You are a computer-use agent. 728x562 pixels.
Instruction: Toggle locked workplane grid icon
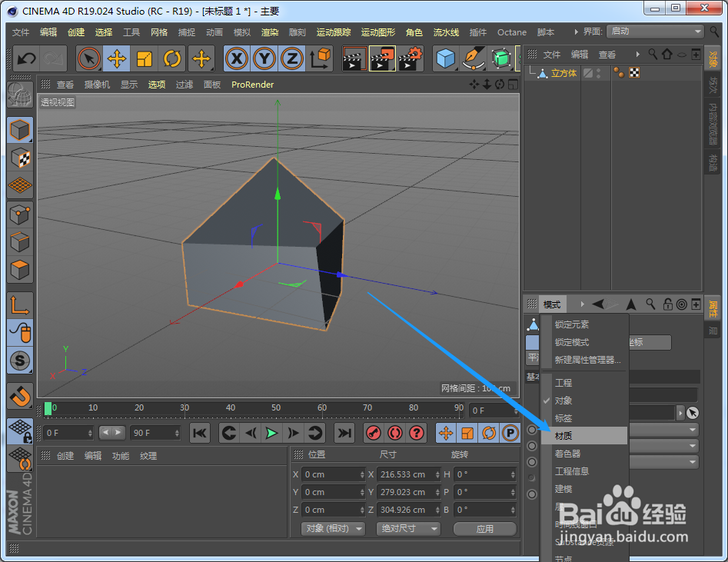(20, 431)
